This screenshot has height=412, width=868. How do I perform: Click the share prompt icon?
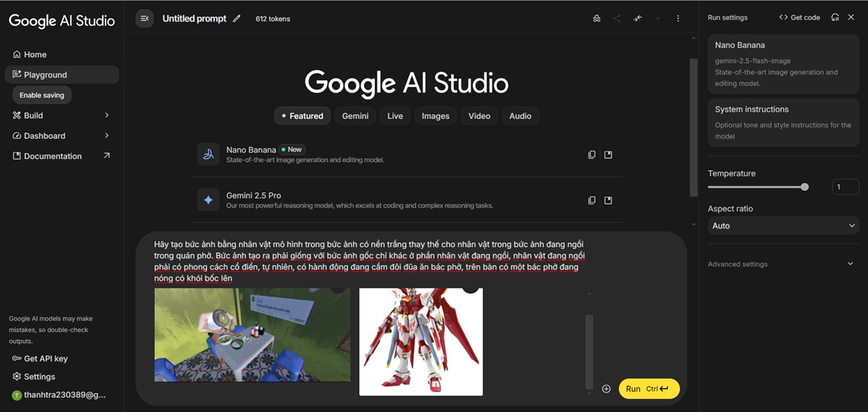[616, 19]
